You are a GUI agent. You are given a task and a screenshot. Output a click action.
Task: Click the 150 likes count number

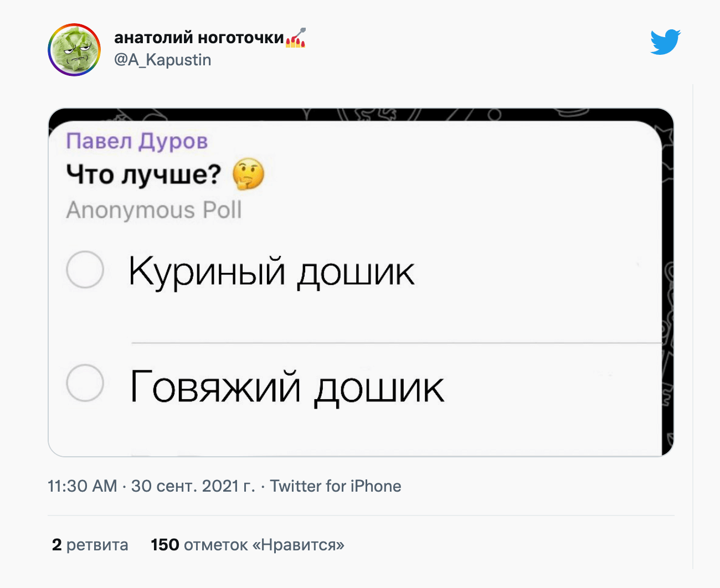pos(164,545)
